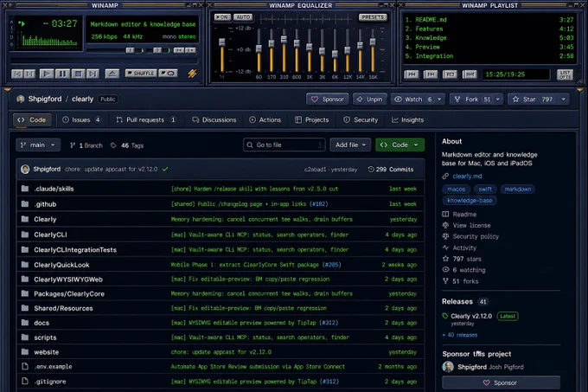Open dropdown arrow next to Fork count
This screenshot has width=588, height=392.
click(x=498, y=99)
